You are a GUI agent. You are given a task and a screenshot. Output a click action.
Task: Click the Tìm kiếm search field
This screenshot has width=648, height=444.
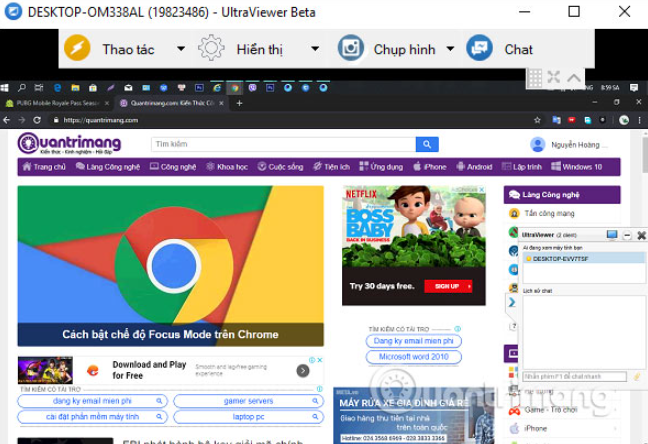tap(282, 144)
